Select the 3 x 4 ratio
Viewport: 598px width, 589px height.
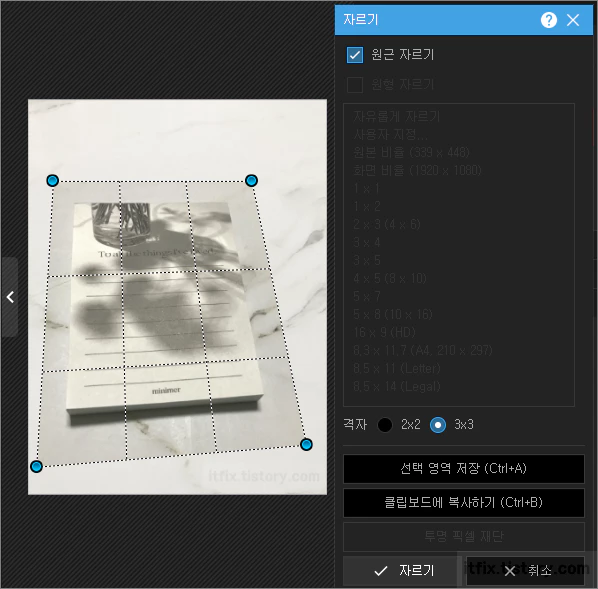(x=367, y=243)
